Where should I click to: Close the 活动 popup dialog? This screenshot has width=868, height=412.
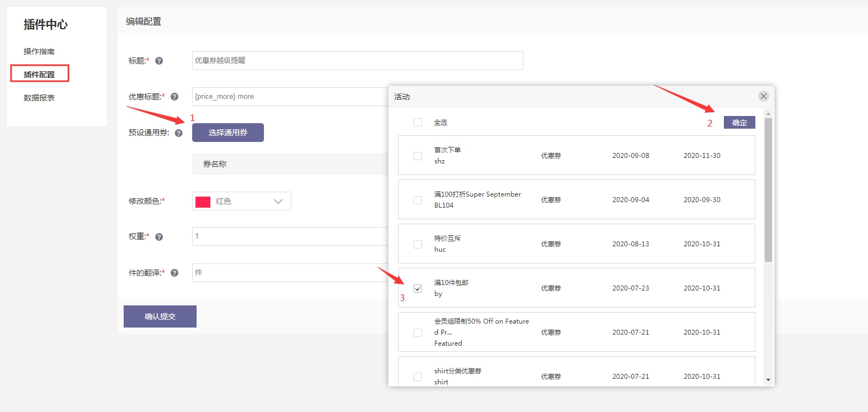click(763, 96)
